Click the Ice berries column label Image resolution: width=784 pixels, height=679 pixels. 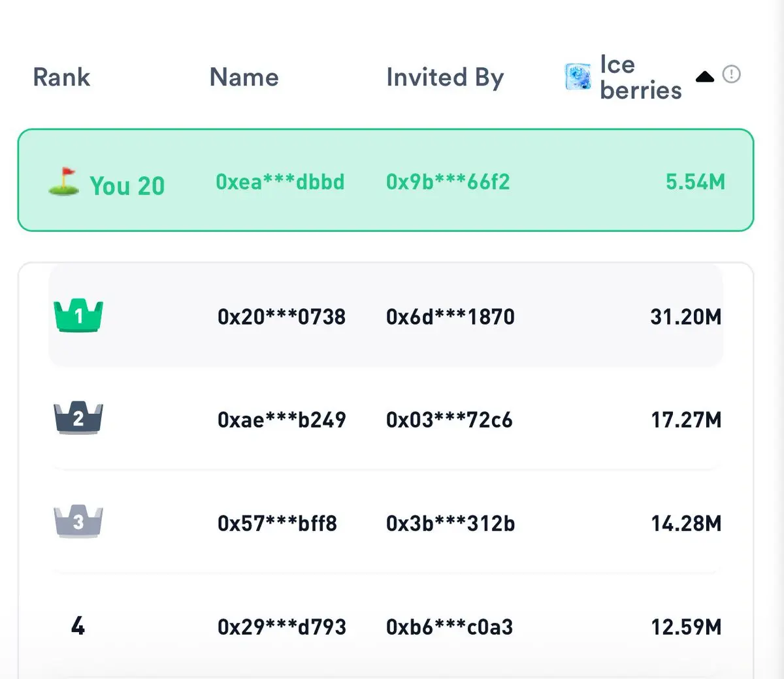pyautogui.click(x=641, y=77)
